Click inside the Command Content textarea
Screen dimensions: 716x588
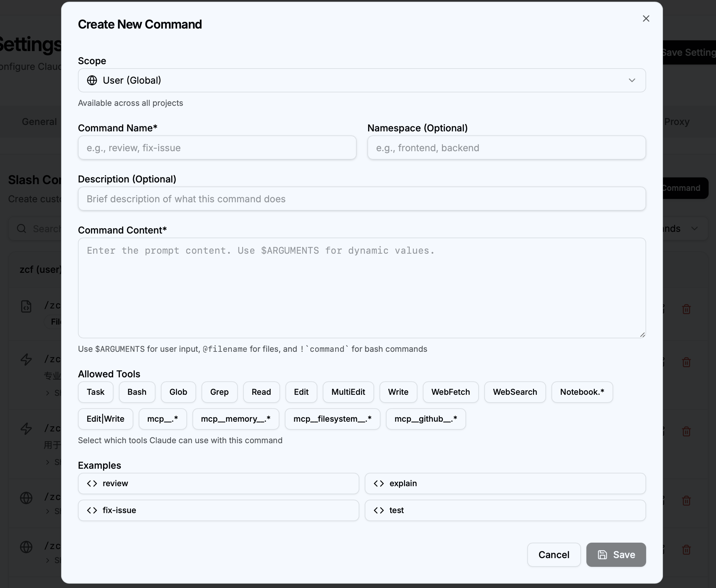pos(361,288)
